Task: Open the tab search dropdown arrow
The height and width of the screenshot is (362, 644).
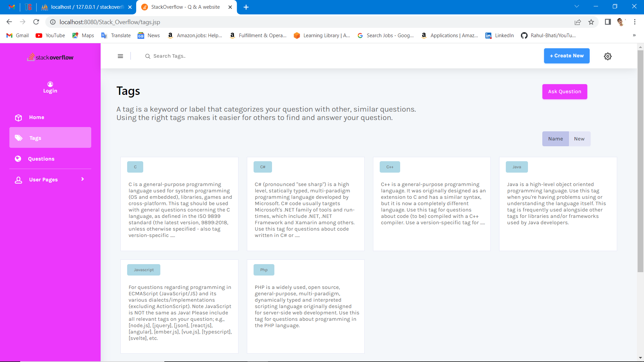Action: [x=577, y=6]
